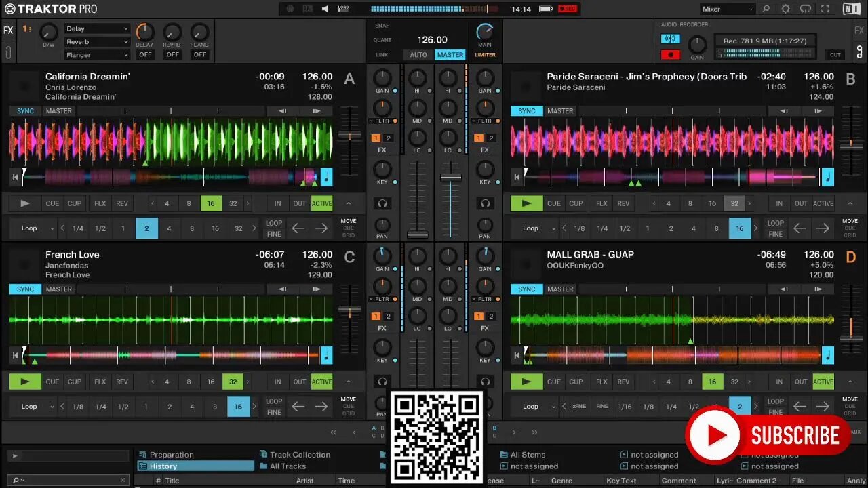Click CUP button on Deck B
This screenshot has height=488, width=868.
pyautogui.click(x=576, y=203)
